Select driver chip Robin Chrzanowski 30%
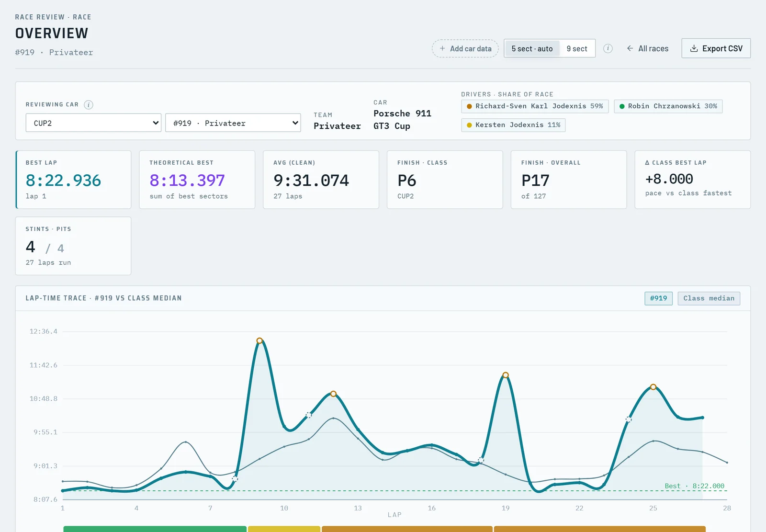Screen dimensions: 766x532 [x=668, y=106]
